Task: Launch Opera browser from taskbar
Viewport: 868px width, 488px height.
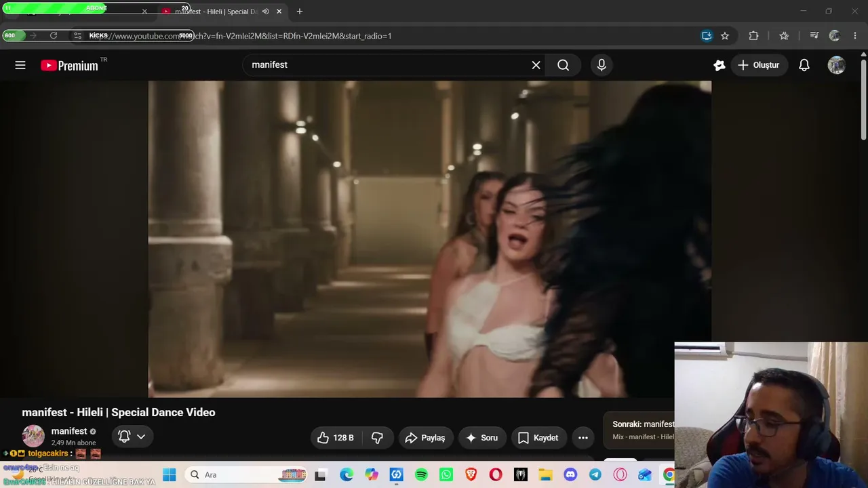Action: [x=496, y=475]
